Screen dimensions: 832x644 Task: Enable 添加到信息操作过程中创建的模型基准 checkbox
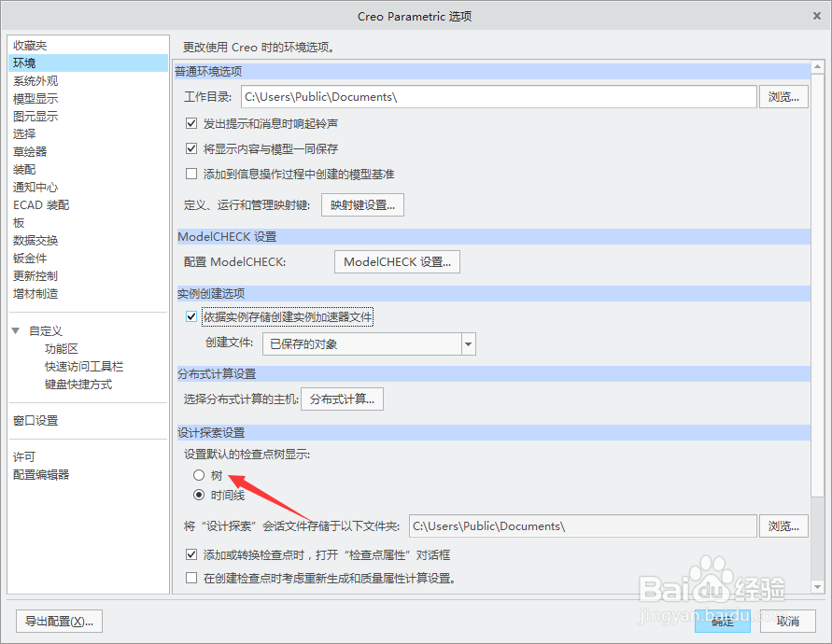[x=191, y=174]
